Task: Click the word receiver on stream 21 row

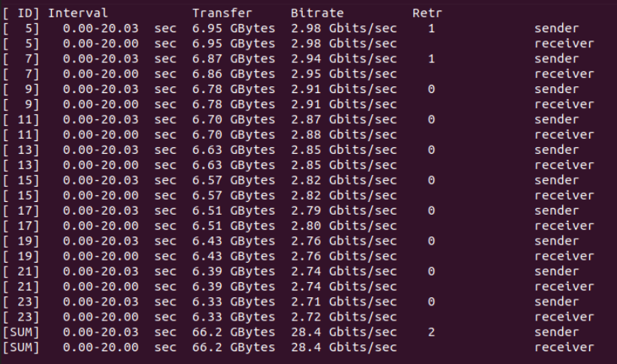Action: (564, 287)
